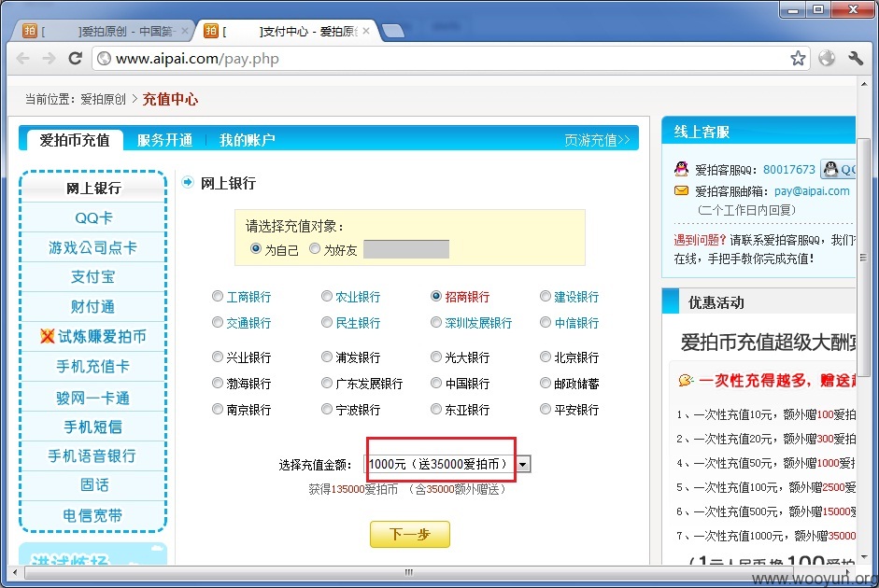Choose 兴业银行 bank option
The height and width of the screenshot is (588, 879).
pos(218,357)
